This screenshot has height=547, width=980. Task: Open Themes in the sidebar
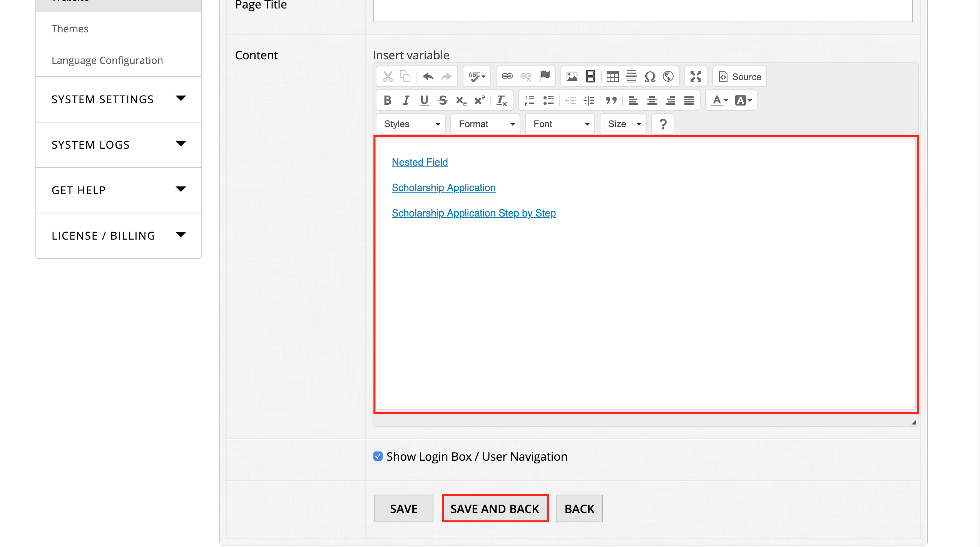click(70, 29)
